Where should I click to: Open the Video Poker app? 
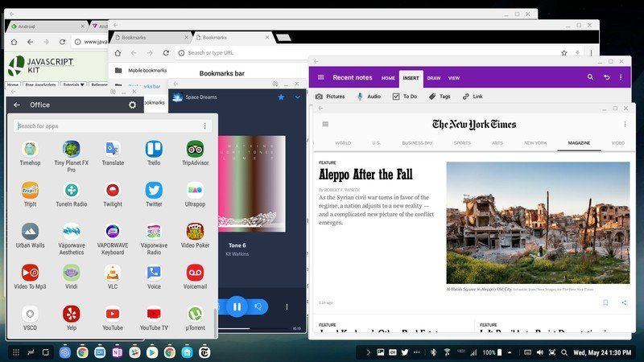pos(195,232)
